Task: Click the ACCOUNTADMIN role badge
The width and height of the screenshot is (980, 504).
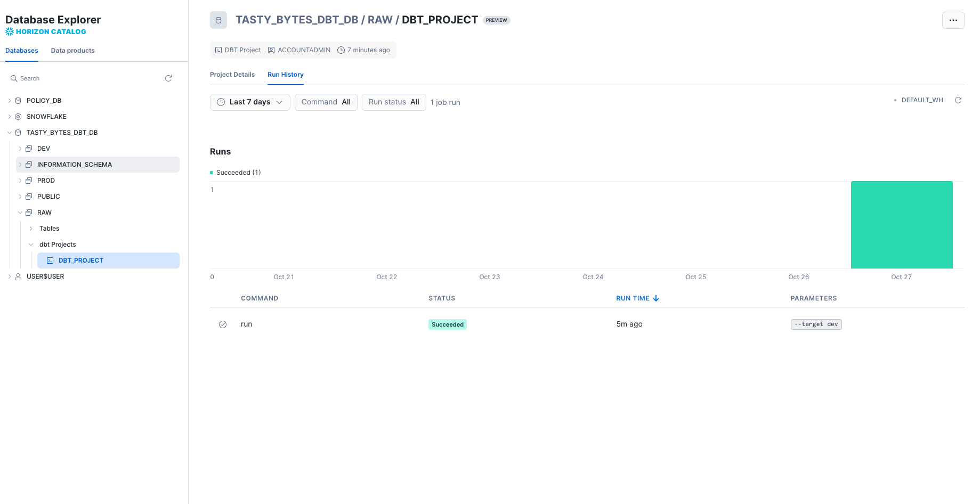Action: pos(299,50)
